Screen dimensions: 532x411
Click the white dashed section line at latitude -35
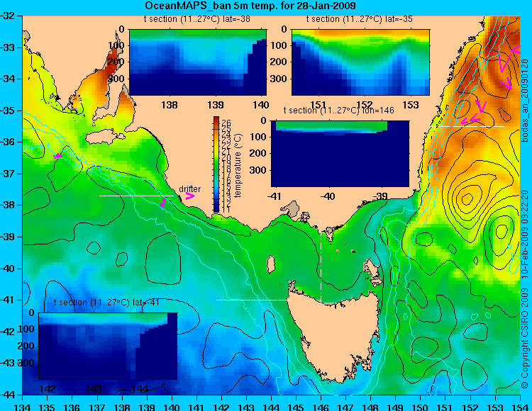pos(467,126)
